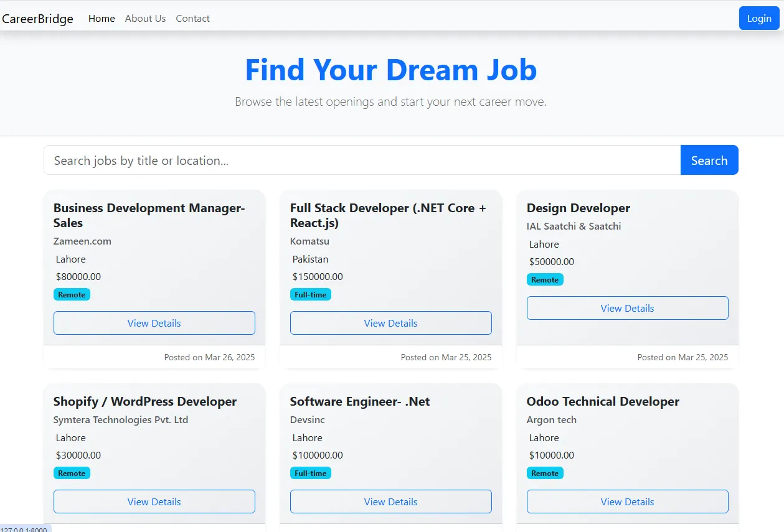This screenshot has width=784, height=532.
Task: Open the CareerBridge brand link
Action: (x=37, y=19)
